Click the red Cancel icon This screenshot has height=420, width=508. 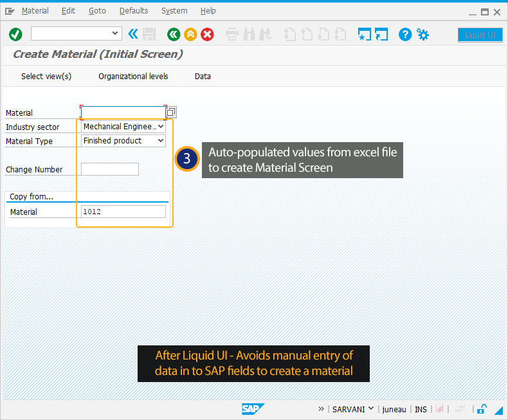[207, 34]
